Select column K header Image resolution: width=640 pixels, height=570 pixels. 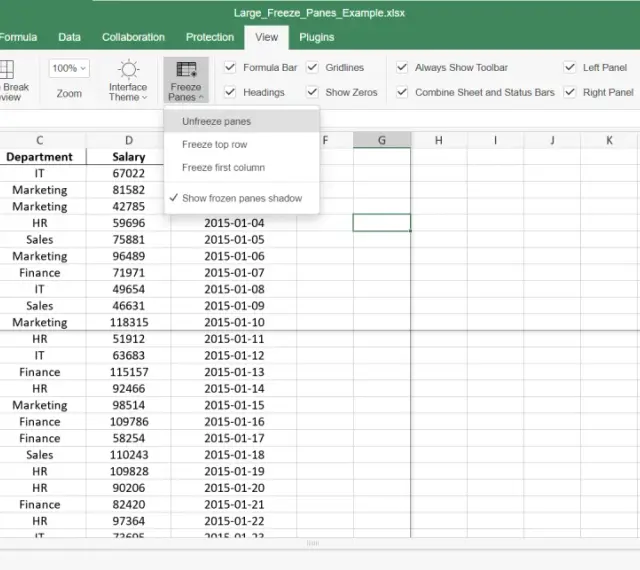coord(609,140)
